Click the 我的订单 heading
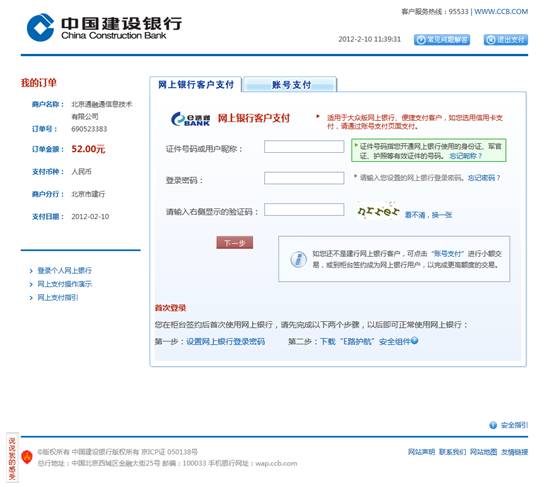The height and width of the screenshot is (487, 554). click(x=39, y=83)
